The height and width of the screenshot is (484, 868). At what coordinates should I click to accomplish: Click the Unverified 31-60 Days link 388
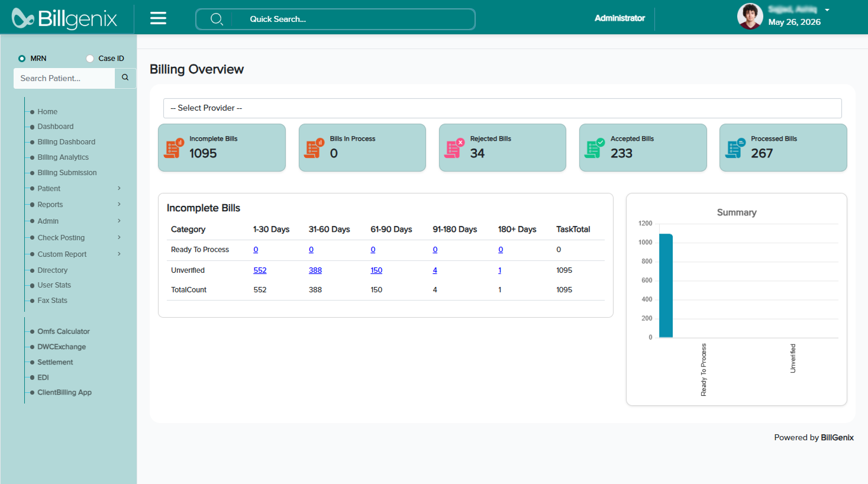[315, 270]
